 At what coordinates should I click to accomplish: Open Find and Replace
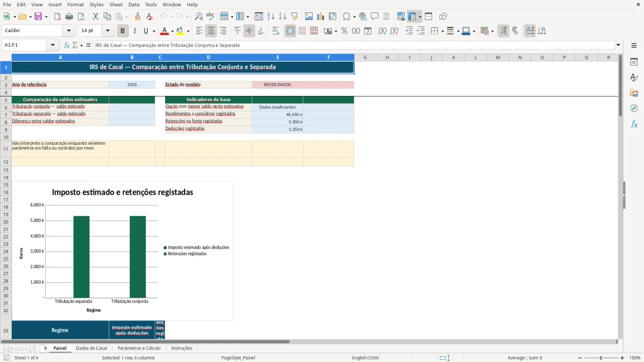coord(198,17)
